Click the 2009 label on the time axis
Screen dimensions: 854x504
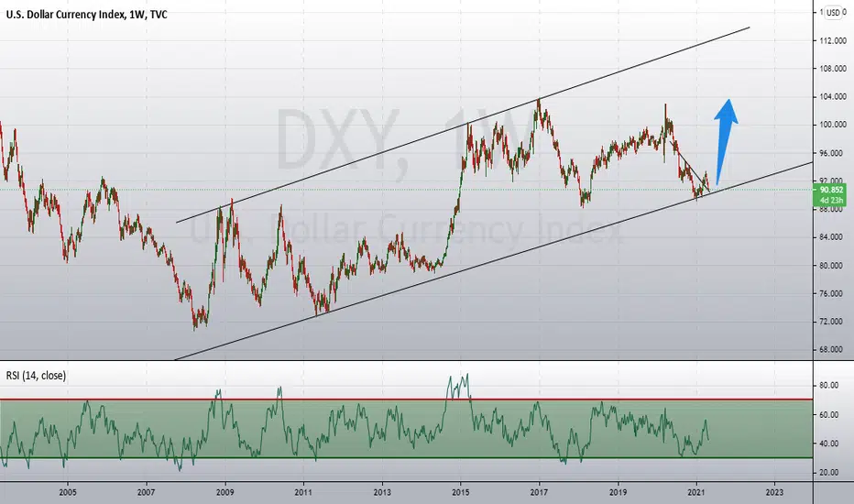[224, 492]
